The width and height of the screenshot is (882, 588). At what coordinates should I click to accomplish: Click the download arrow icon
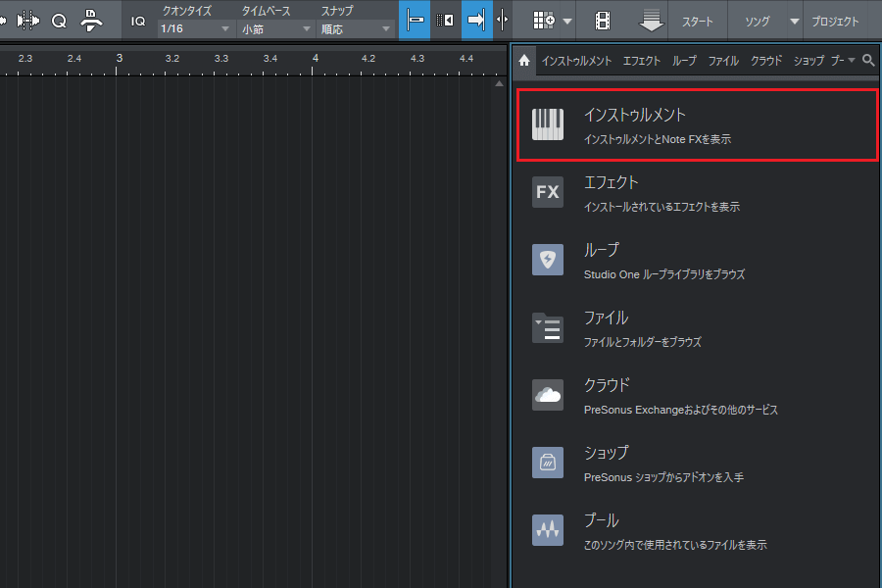tap(652, 21)
